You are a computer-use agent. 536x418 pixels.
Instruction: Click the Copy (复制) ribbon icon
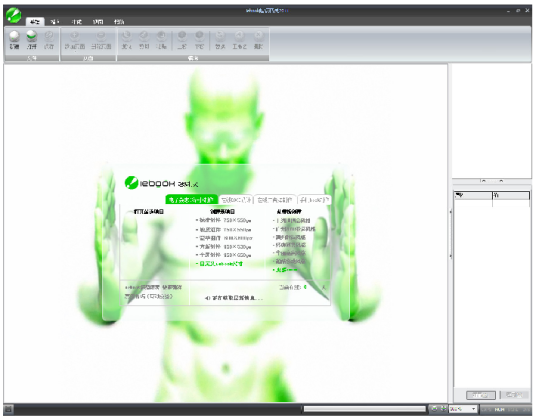(x=126, y=40)
